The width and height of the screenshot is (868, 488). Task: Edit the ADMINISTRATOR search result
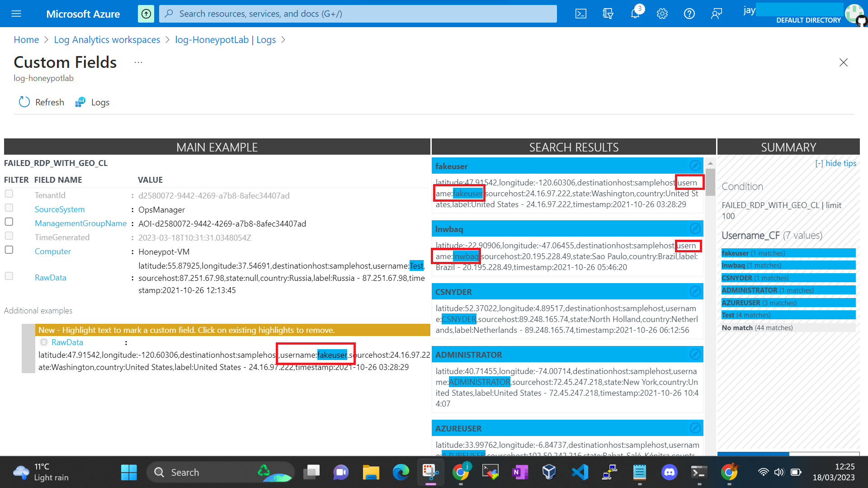click(x=695, y=354)
